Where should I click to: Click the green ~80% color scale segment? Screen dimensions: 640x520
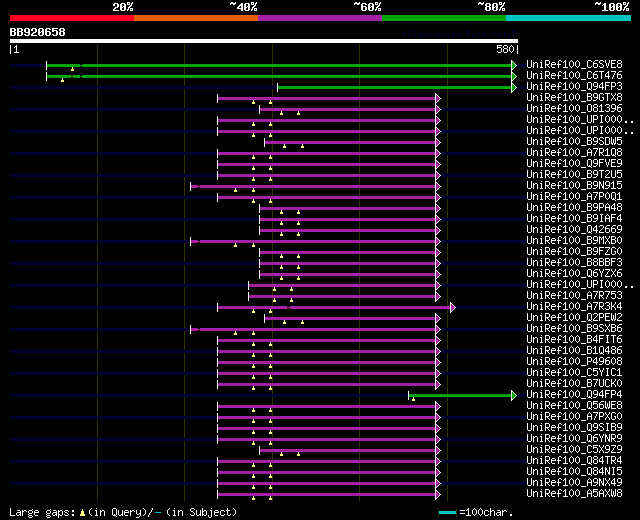point(444,18)
